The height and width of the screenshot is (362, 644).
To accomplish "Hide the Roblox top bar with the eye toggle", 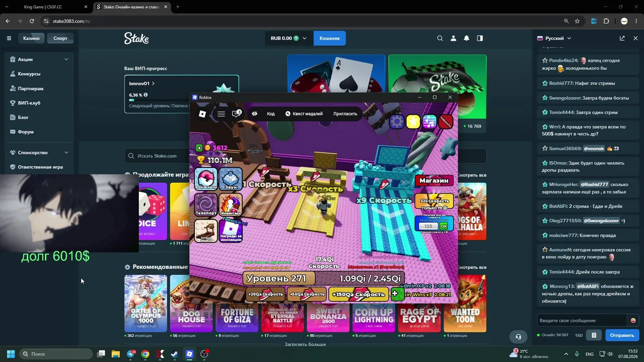I will [255, 114].
